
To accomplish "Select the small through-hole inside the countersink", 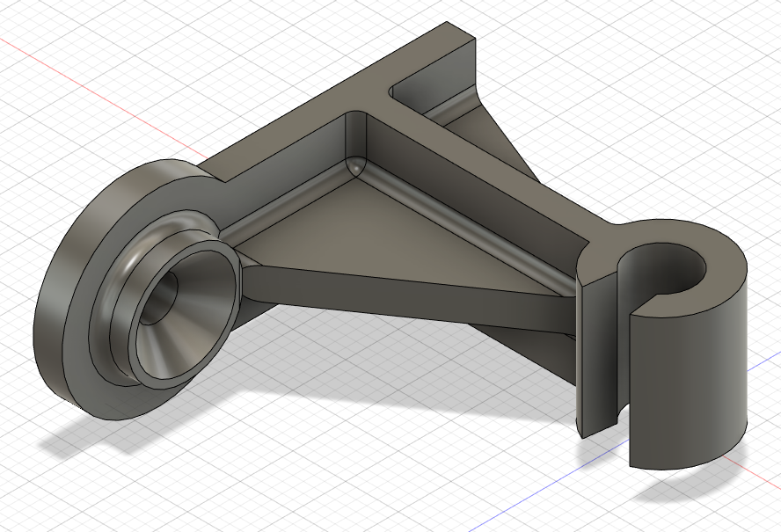I will [160, 298].
